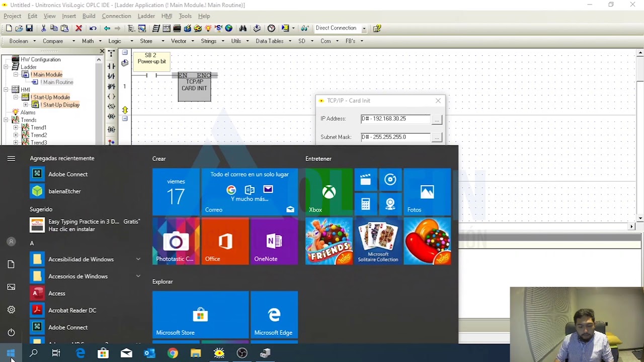Insert a direct coil from ladder toolbar
Screen dimensions: 644x362
(x=111, y=97)
